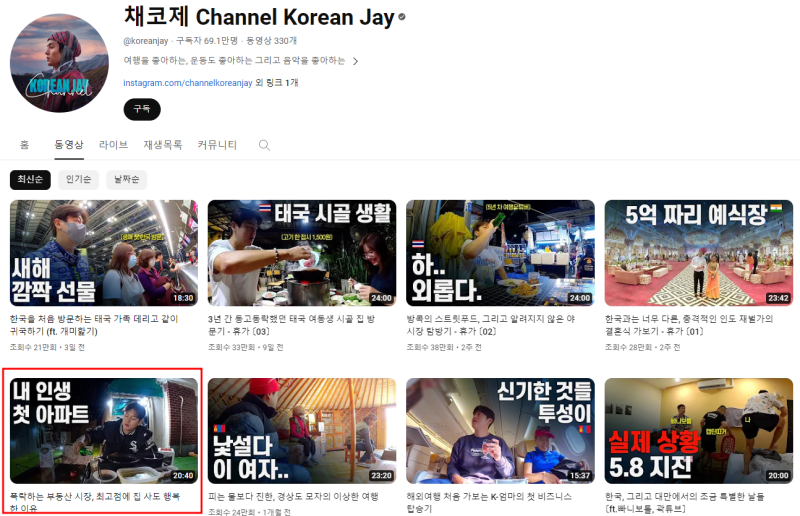Screen dimensions: 800x516
Task: Click the 15:37 duration badge
Action: 580,476
